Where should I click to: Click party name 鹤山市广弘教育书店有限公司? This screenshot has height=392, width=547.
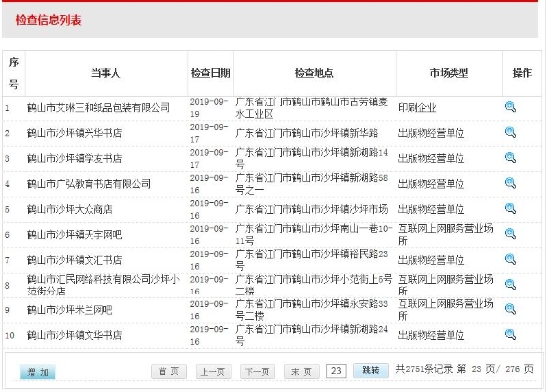click(89, 184)
